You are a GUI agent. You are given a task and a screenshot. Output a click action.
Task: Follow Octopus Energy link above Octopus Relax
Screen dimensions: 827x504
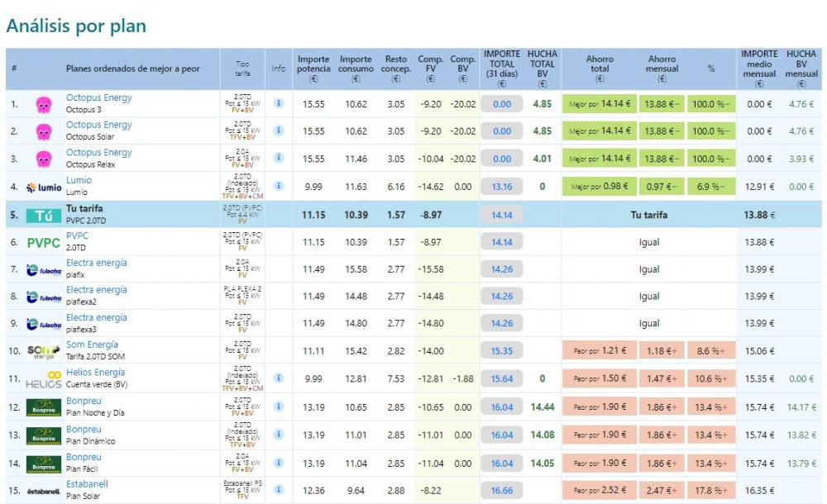pyautogui.click(x=98, y=152)
